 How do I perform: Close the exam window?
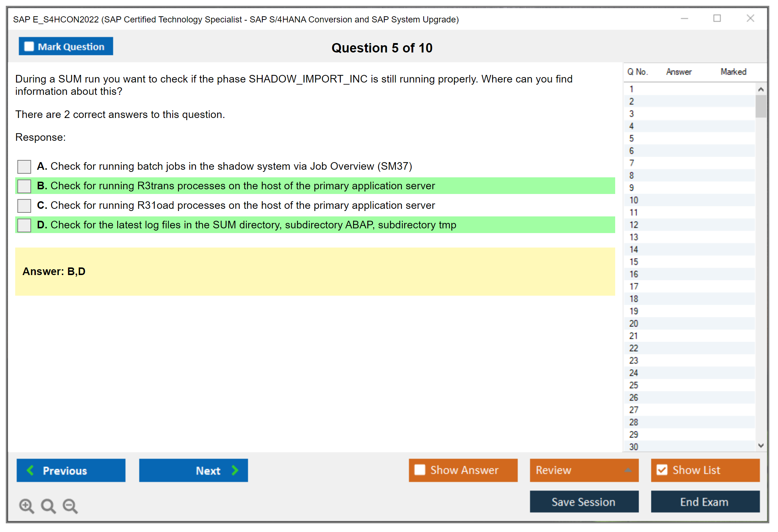(750, 18)
